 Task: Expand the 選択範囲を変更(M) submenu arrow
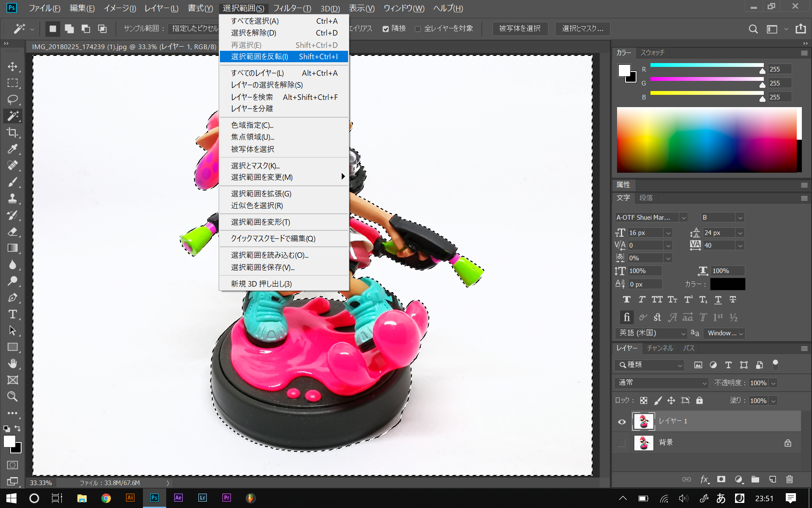pos(343,177)
